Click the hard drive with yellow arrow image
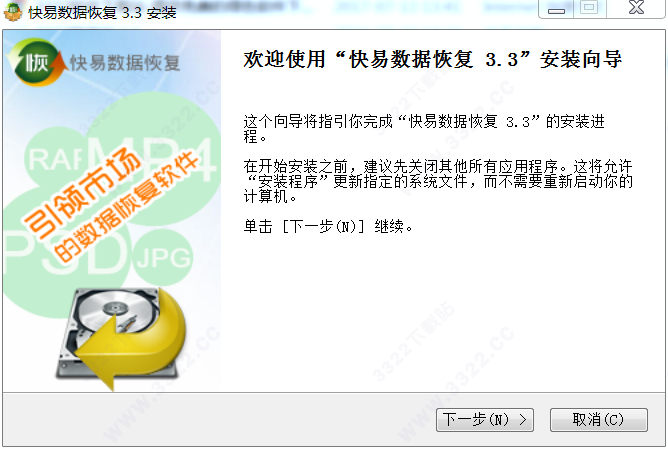The image size is (668, 449). click(x=121, y=339)
